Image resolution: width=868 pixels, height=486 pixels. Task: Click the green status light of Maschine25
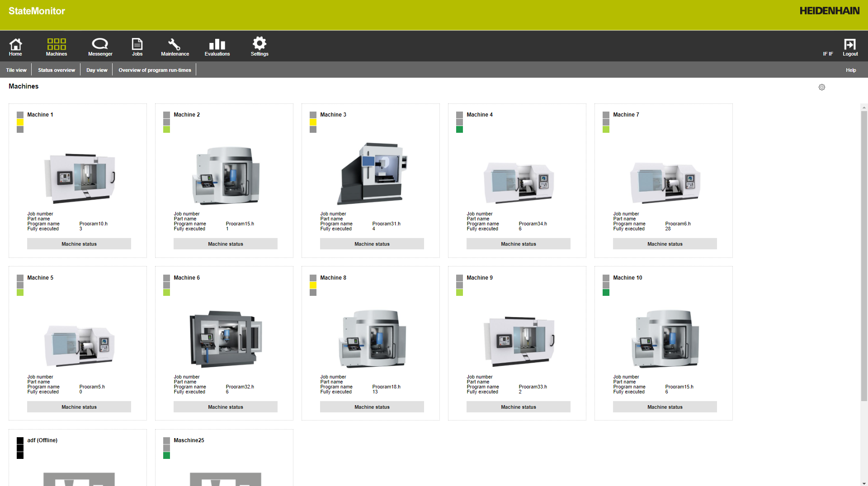(166, 455)
